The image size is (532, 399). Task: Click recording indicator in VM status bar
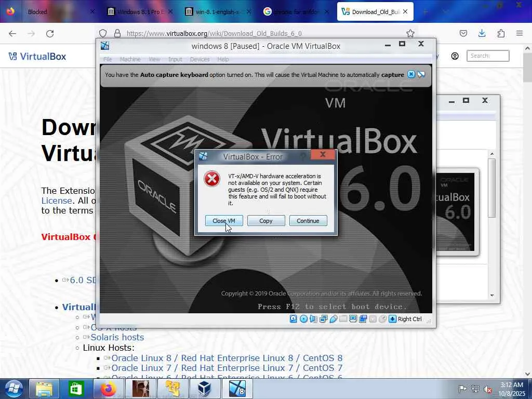[363, 319]
